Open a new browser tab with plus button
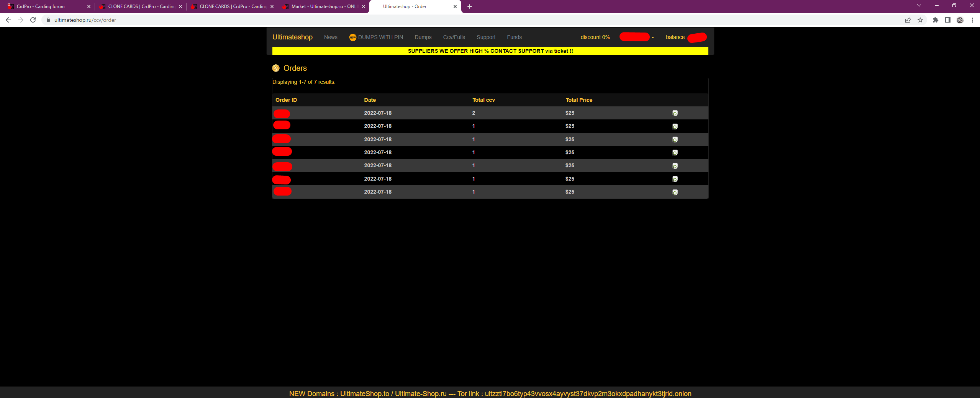Screen dimensions: 980x398 [x=469, y=7]
